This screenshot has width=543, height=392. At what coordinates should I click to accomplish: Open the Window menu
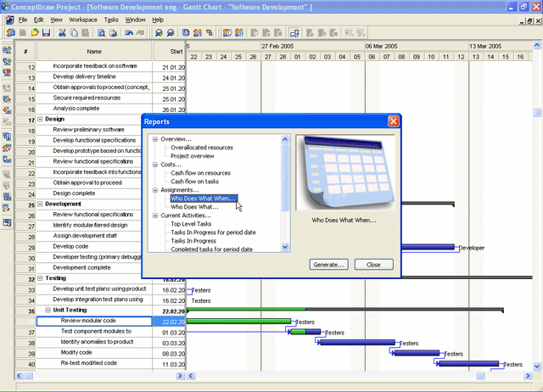(136, 20)
